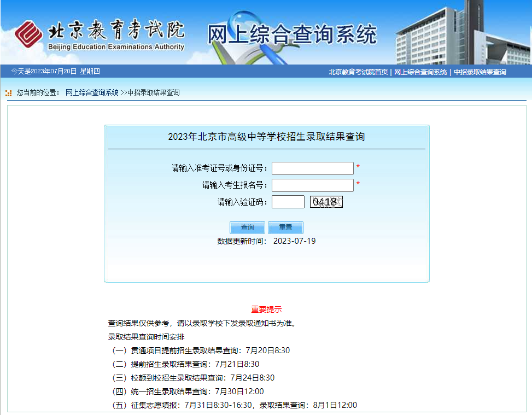Click the red 重要提示 heading
532x415 pixels.
coord(266,309)
